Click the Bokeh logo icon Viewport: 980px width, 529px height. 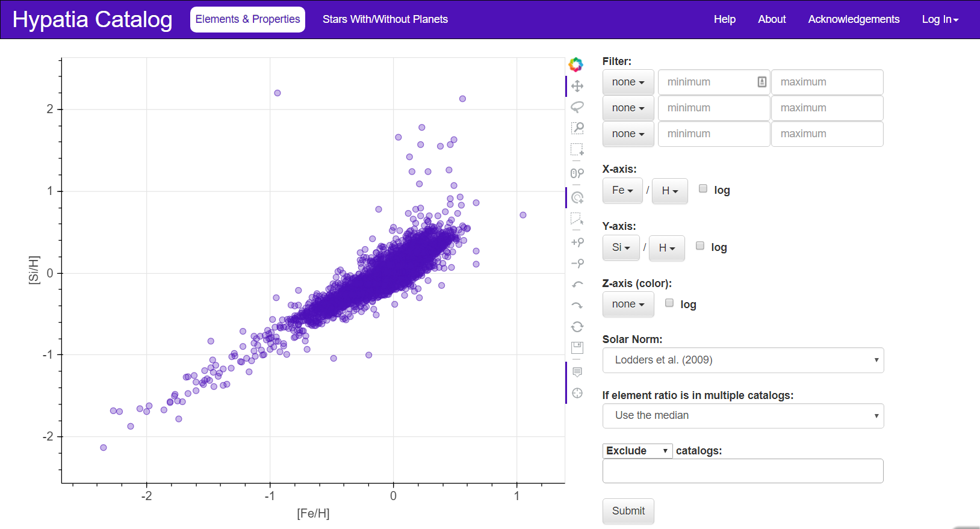(x=576, y=64)
